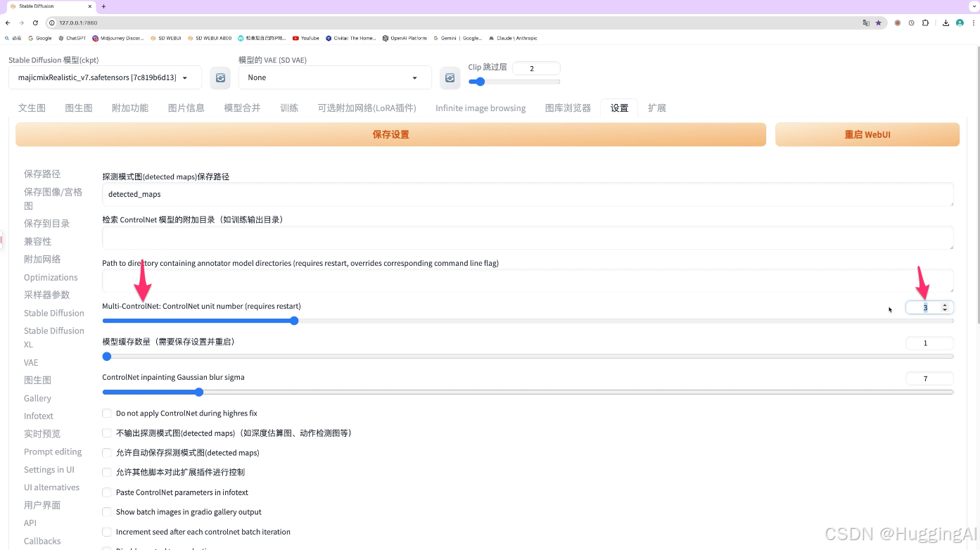Click the orange record extension icon
Image resolution: width=980 pixels, height=550 pixels.
pos(898,23)
